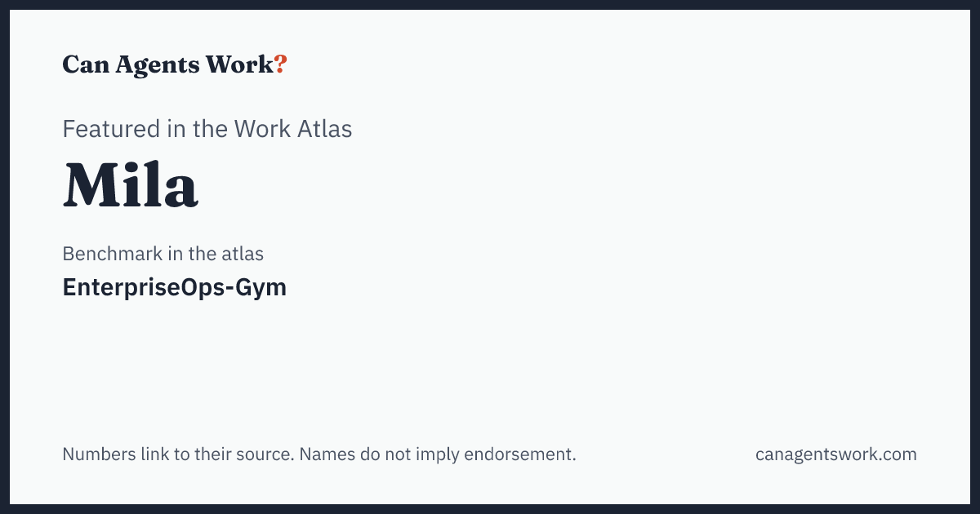Image resolution: width=980 pixels, height=514 pixels.
Task: Select the "Featured in the Work Atlas" line
Action: click(207, 129)
